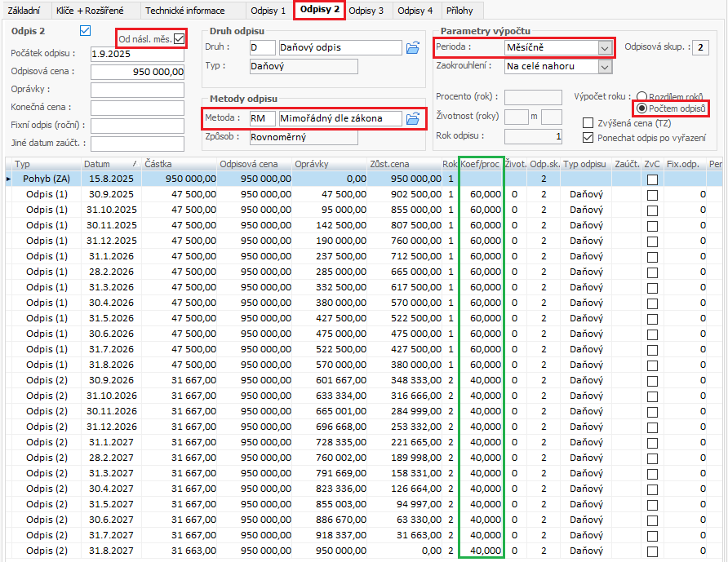Tick the ZvC checkbox in Pohyb (ZA) row

click(x=652, y=179)
